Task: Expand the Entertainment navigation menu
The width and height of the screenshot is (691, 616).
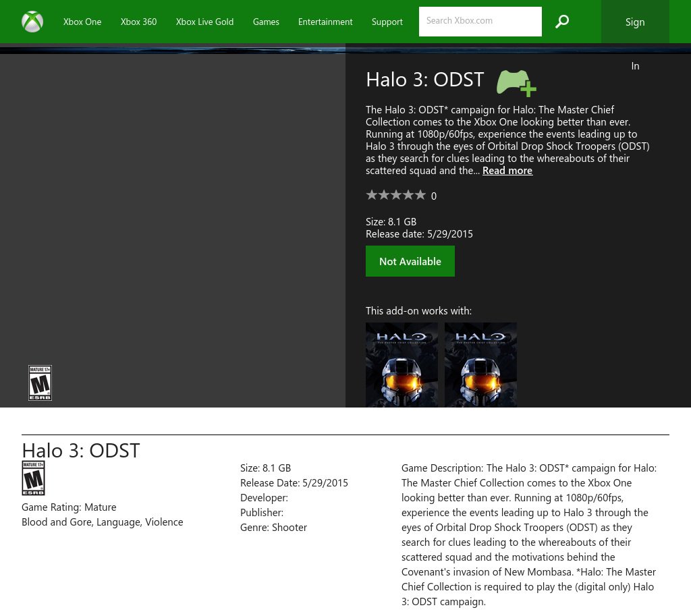Action: pos(325,22)
